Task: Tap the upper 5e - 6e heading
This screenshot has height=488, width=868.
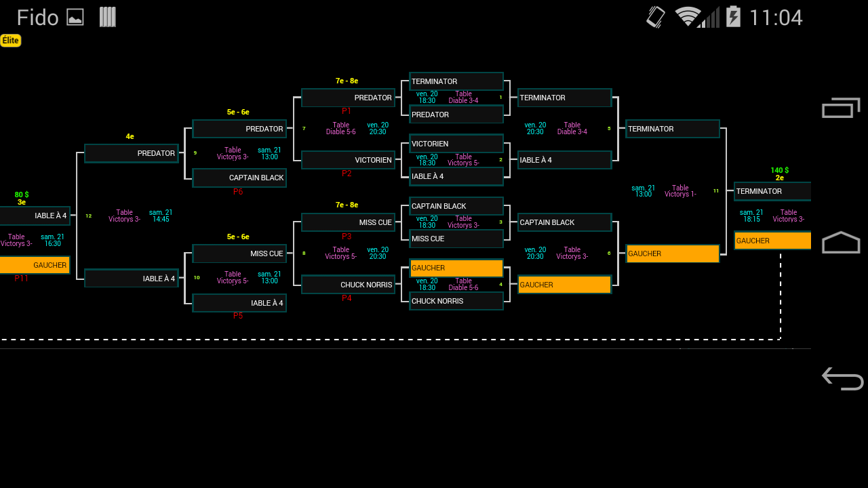Action: [x=238, y=112]
